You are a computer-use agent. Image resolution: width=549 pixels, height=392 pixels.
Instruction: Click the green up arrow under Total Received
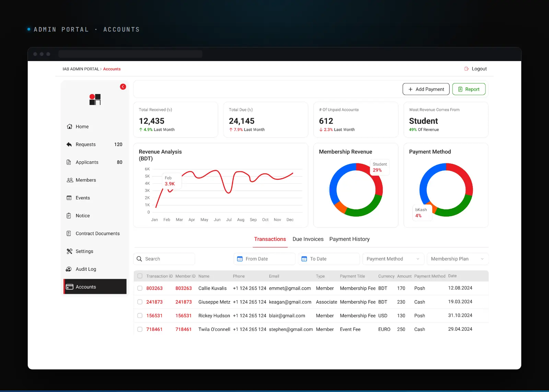[x=141, y=130]
